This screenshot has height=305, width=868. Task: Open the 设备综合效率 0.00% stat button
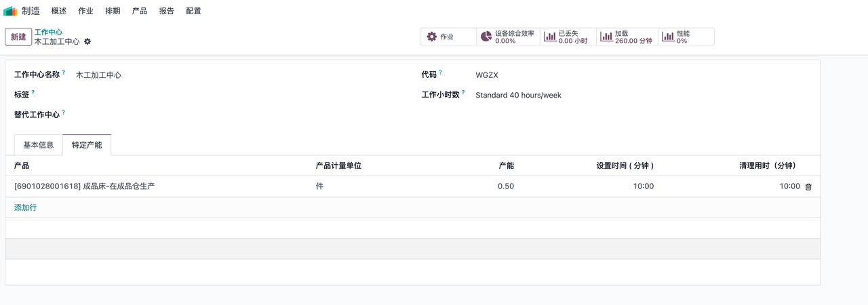509,37
